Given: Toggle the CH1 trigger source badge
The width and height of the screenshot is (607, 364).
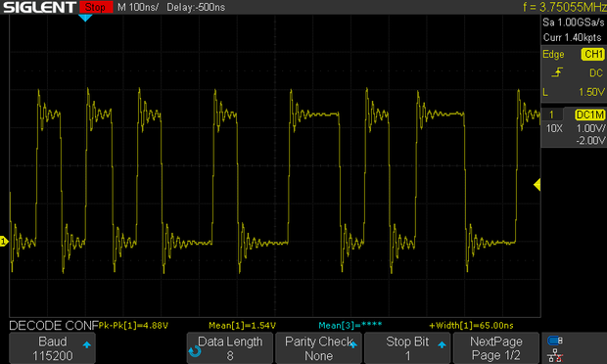Looking at the screenshot, I should [x=592, y=54].
